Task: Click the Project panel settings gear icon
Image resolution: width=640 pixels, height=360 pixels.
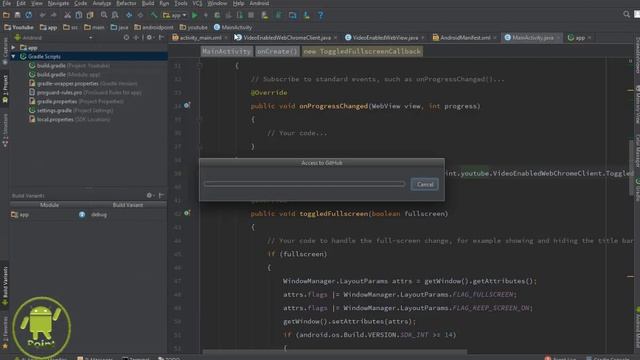Action: coord(149,38)
